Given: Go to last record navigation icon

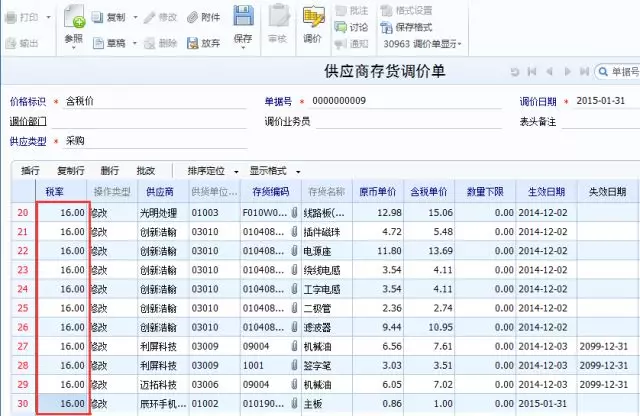Looking at the screenshot, I should click(584, 72).
